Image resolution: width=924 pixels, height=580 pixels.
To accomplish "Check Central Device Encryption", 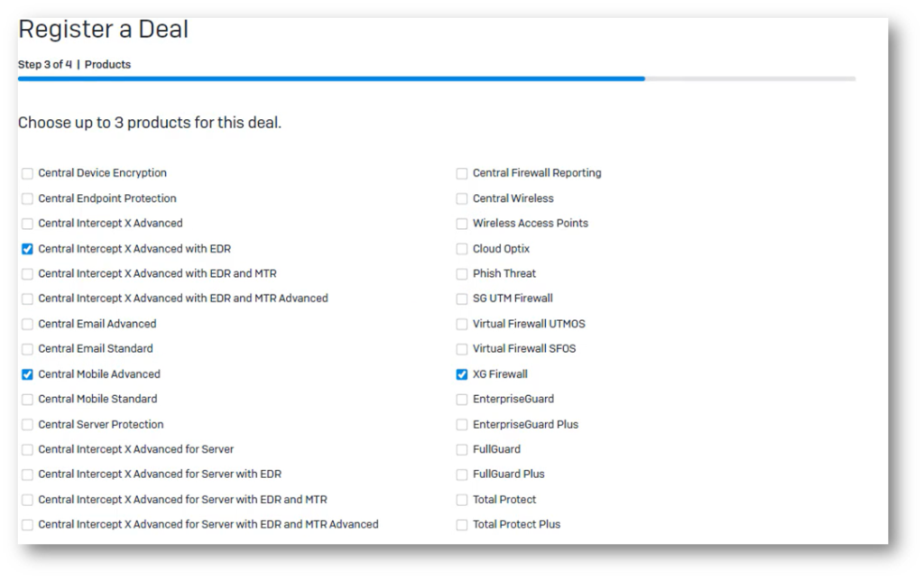I will (27, 173).
